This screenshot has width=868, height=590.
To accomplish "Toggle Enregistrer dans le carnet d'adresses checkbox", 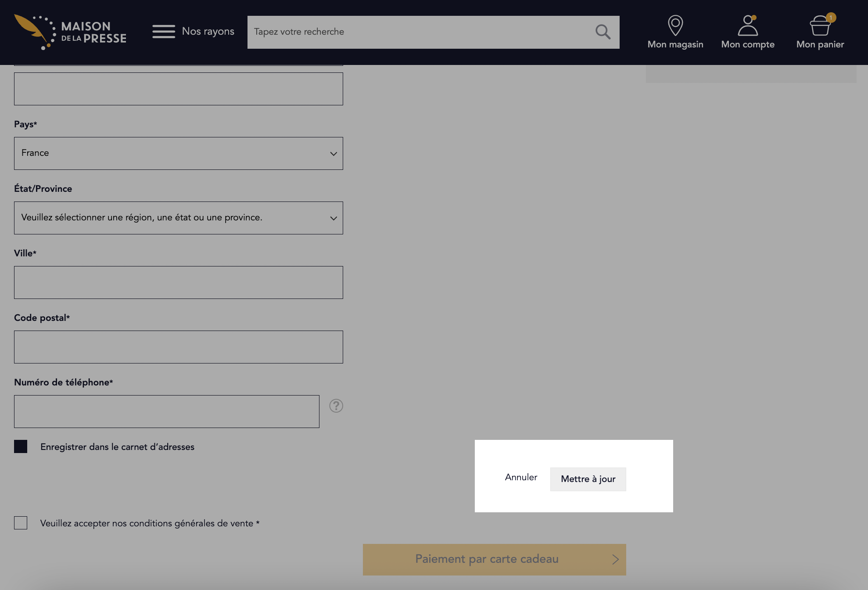I will (x=21, y=446).
